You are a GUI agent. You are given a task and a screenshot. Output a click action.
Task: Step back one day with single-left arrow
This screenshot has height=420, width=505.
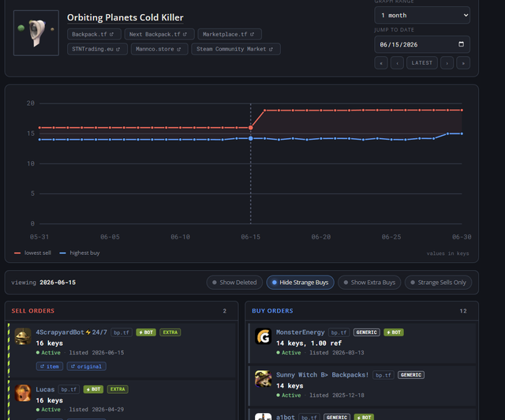point(397,63)
